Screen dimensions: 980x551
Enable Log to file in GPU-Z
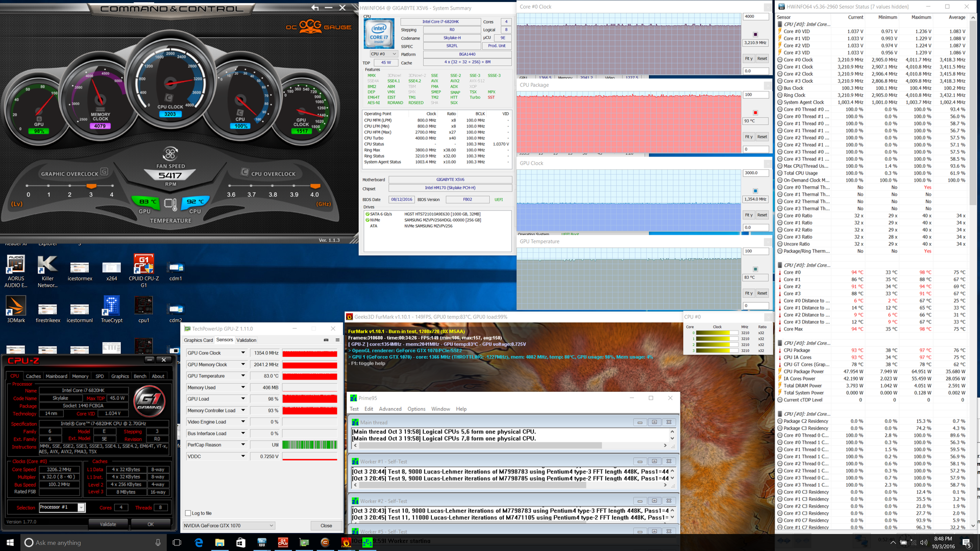point(188,513)
